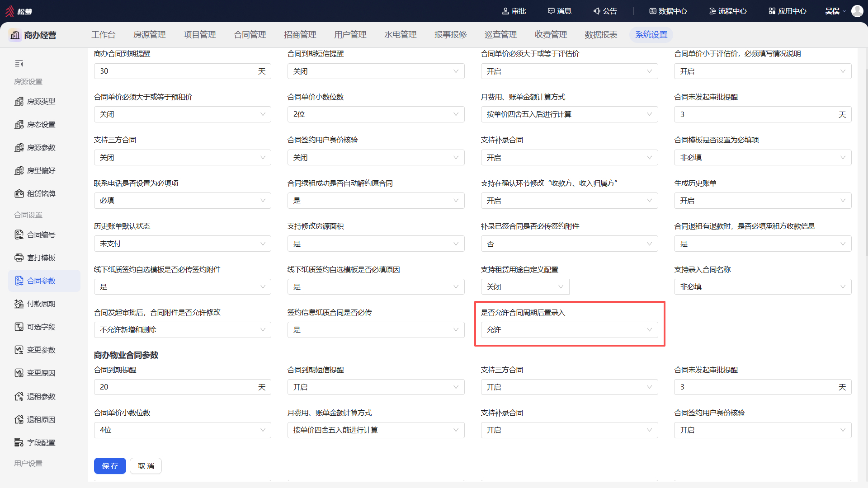The image size is (868, 488).
Task: Click the 松萝 logo icon
Action: pos(10,11)
